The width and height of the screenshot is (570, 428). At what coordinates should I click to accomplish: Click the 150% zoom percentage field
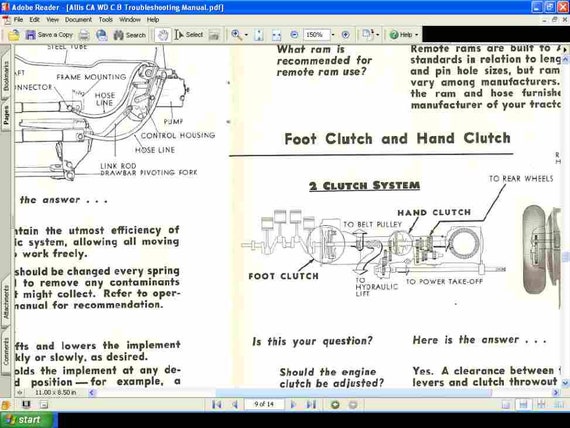tap(316, 35)
